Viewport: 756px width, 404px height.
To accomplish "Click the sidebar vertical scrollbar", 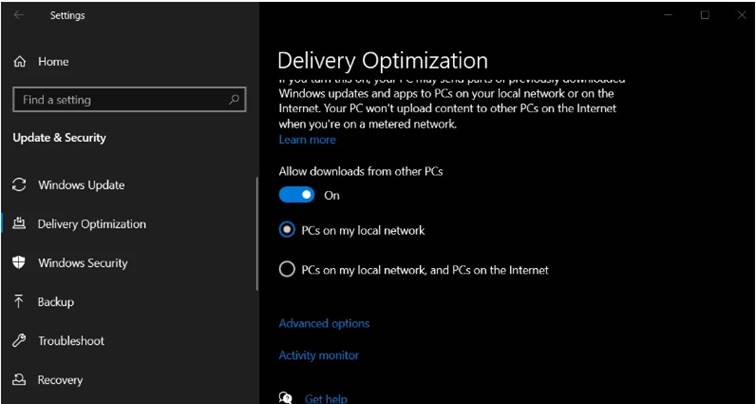I will click(x=257, y=234).
